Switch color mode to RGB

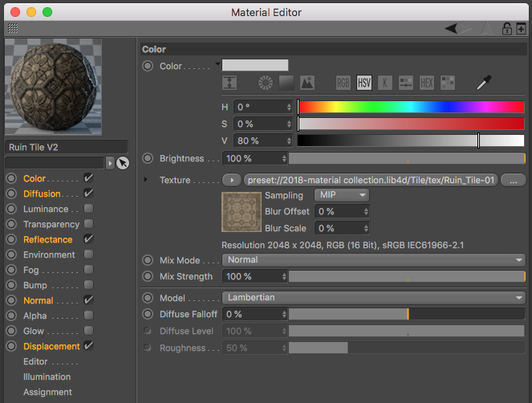tap(343, 83)
